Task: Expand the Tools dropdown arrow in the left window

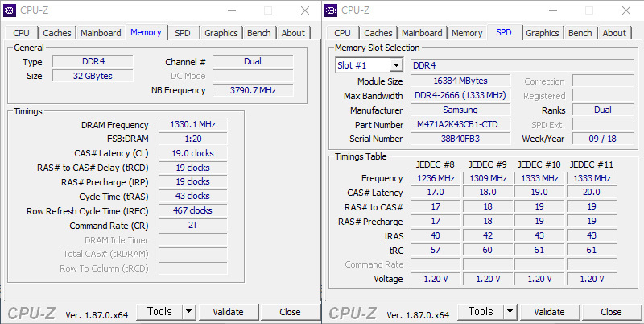Action: pyautogui.click(x=189, y=312)
